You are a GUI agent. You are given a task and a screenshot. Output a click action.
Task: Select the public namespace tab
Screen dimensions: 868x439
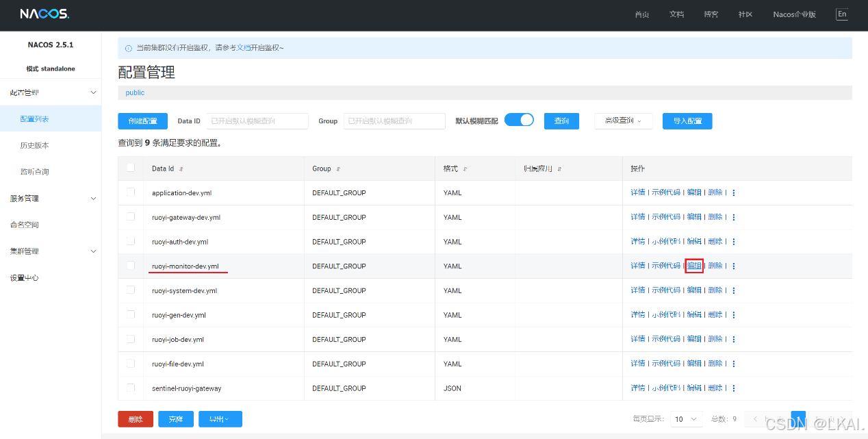pos(135,92)
